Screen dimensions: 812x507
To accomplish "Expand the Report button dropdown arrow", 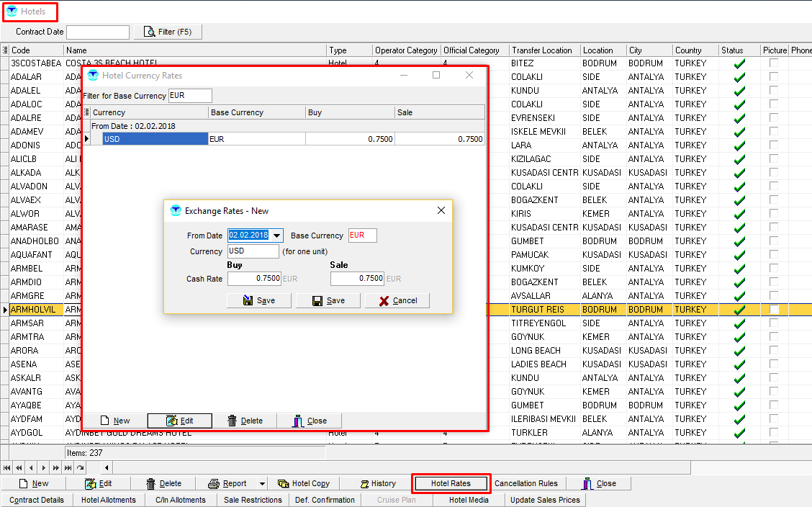I will tap(262, 483).
